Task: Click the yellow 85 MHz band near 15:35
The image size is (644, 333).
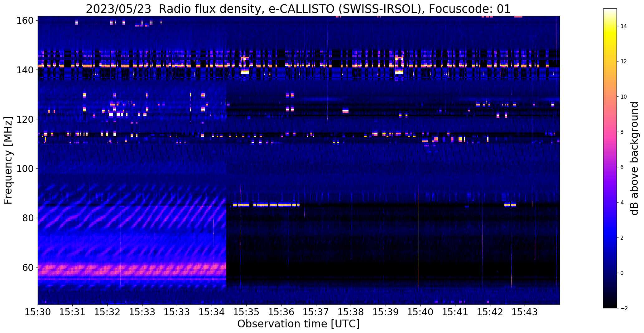Action: point(266,205)
